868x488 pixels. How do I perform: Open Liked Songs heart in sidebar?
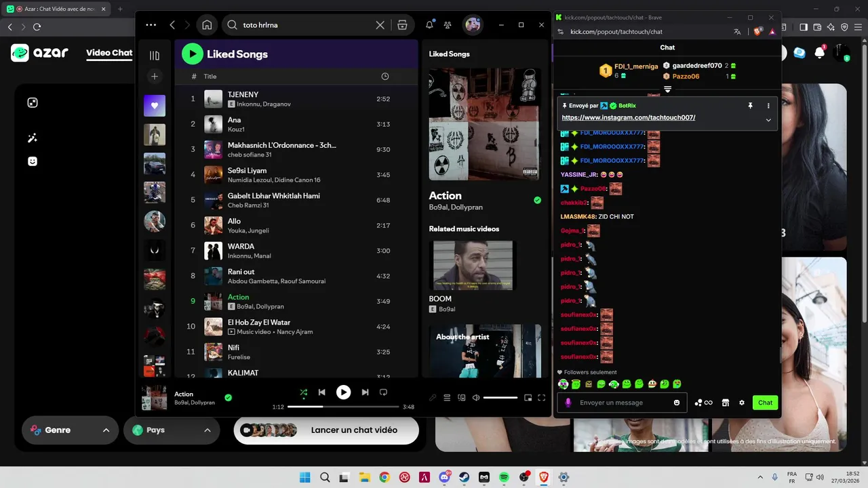pos(155,106)
